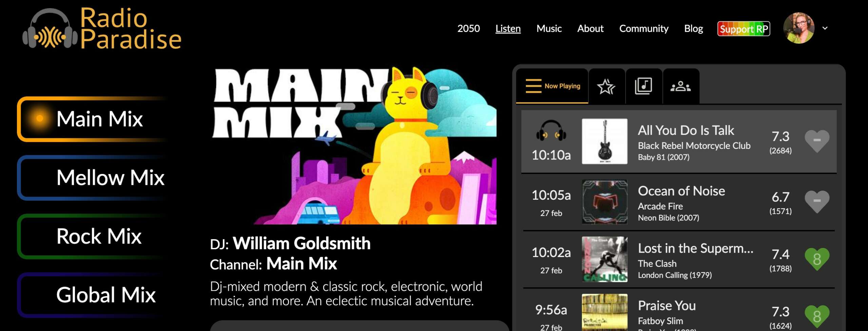Click gray heart for All You Do Is Talk

coord(817,141)
